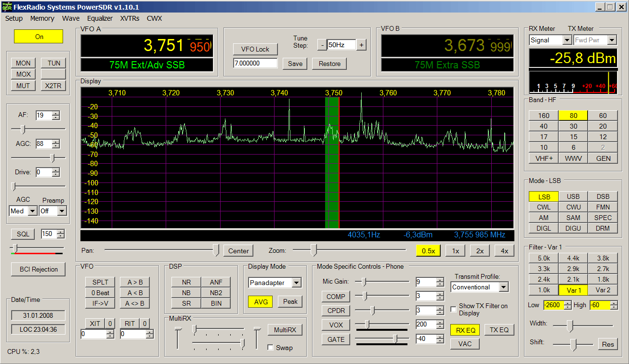
Task: Check the Swap checkbox in MultiRX
Action: pyautogui.click(x=270, y=348)
